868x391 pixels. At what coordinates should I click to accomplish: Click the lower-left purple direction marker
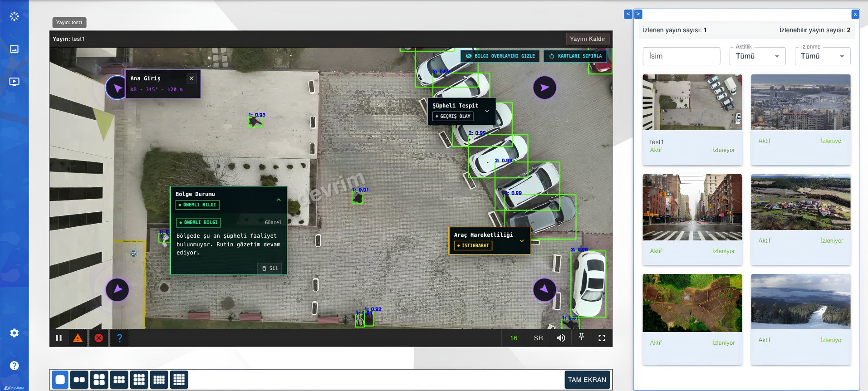pos(118,289)
